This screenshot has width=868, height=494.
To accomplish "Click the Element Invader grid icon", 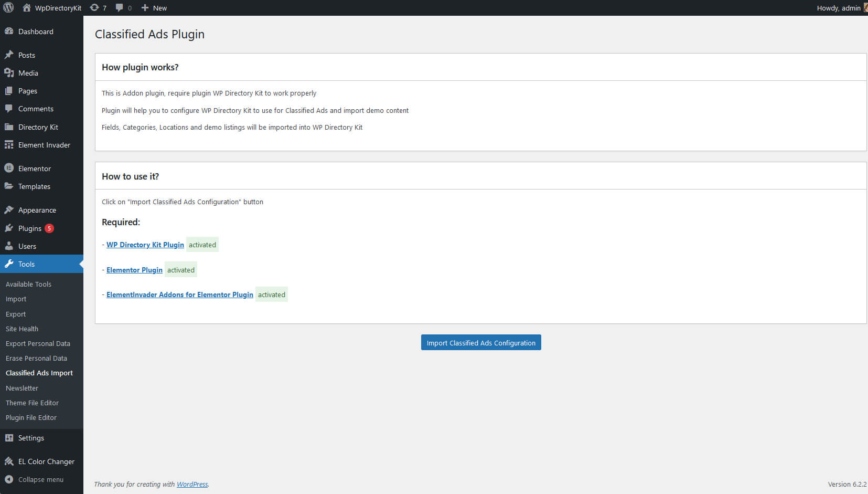I will coord(9,145).
